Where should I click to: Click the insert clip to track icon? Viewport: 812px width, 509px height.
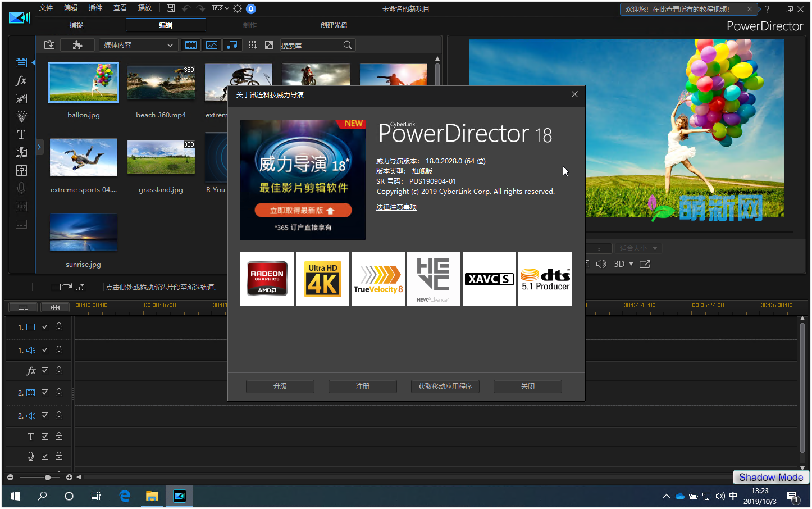click(68, 287)
